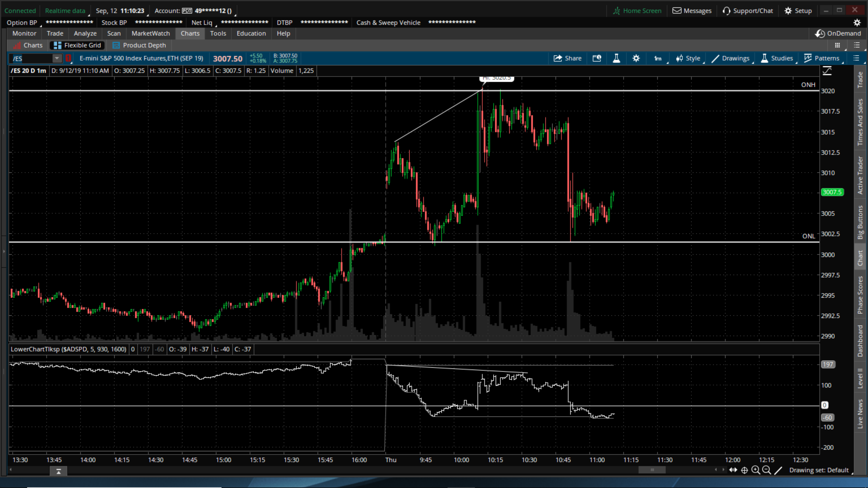
Task: Collapse the lower panel arrow button
Action: [58, 471]
